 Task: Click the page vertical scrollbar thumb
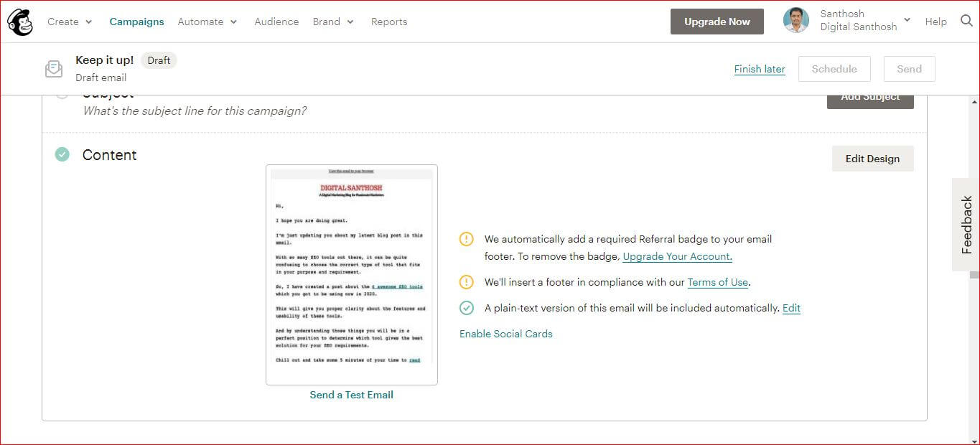[974, 275]
